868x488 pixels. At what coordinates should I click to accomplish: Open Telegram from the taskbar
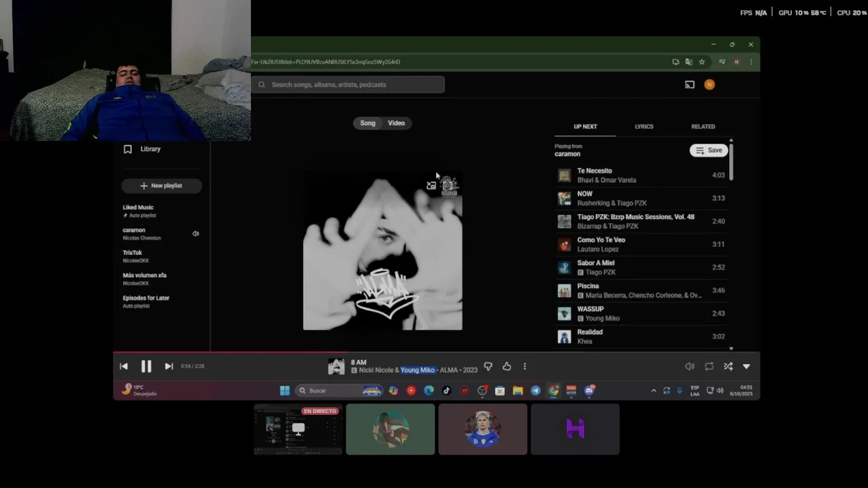[536, 390]
